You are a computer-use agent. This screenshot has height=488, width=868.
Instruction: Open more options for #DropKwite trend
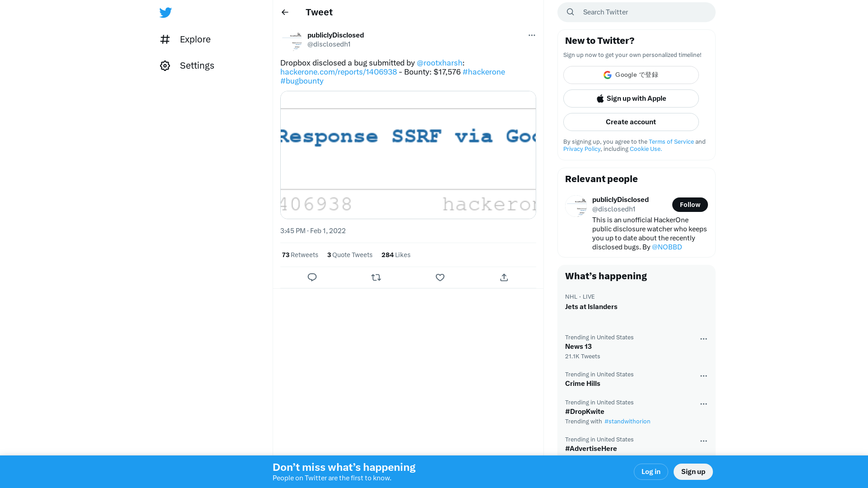point(703,404)
